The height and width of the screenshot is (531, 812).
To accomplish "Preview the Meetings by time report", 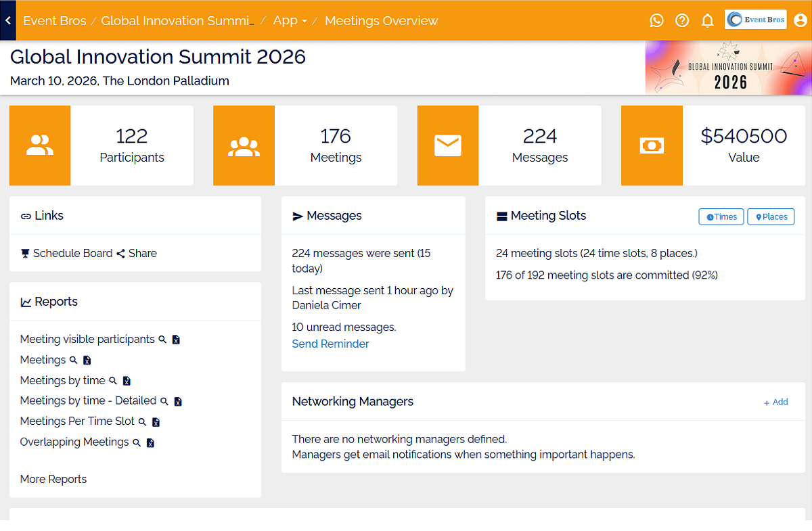I will 113,381.
